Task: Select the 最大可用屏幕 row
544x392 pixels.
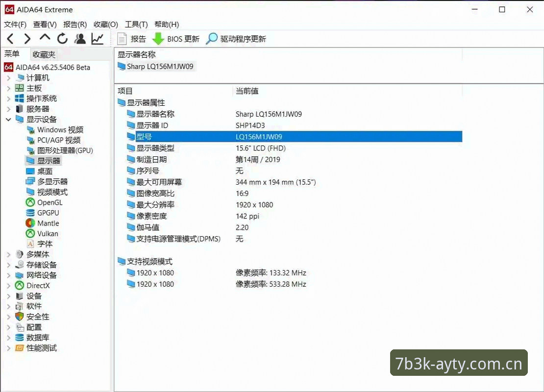Action: click(294, 182)
